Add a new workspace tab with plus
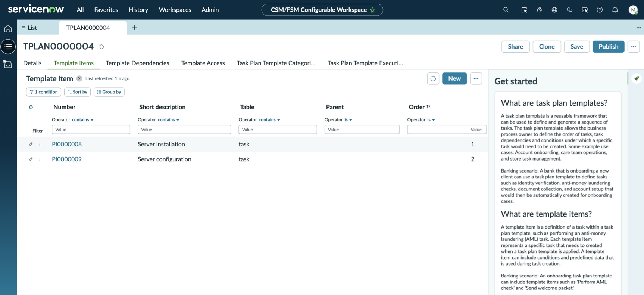Screen dimensions: 644x295 (x=134, y=28)
